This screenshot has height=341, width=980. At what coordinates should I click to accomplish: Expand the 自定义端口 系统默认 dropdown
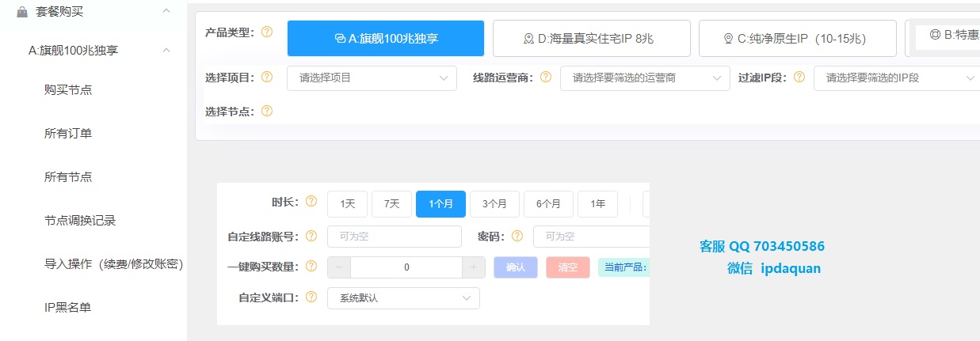[403, 298]
